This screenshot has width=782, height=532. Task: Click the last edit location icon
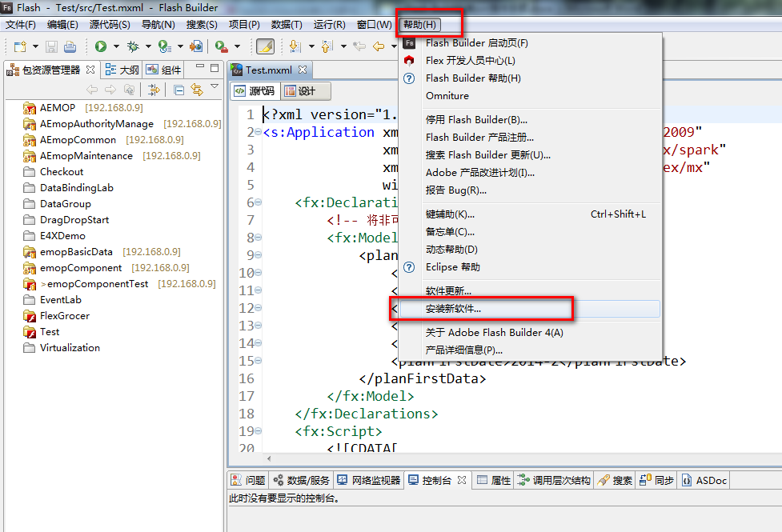point(359,46)
